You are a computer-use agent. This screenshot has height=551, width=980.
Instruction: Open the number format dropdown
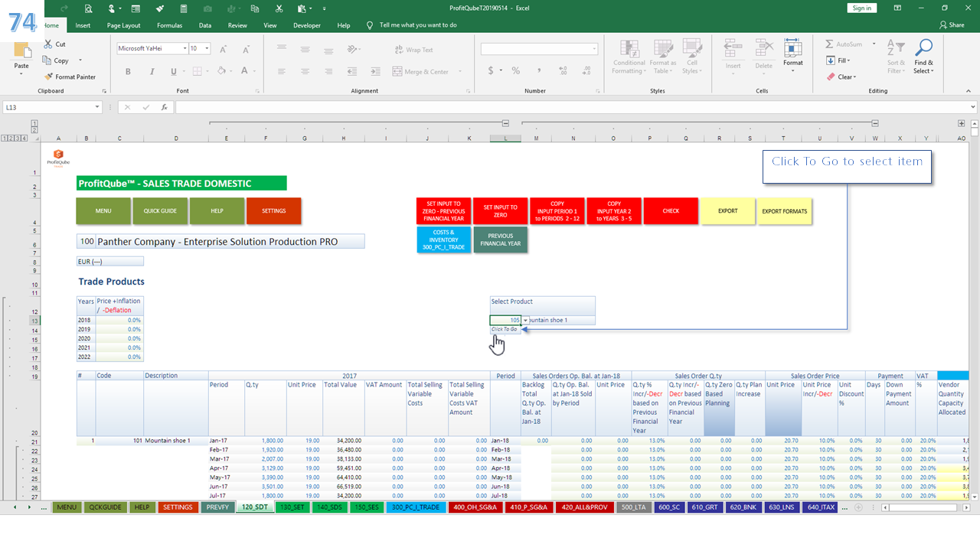[594, 49]
